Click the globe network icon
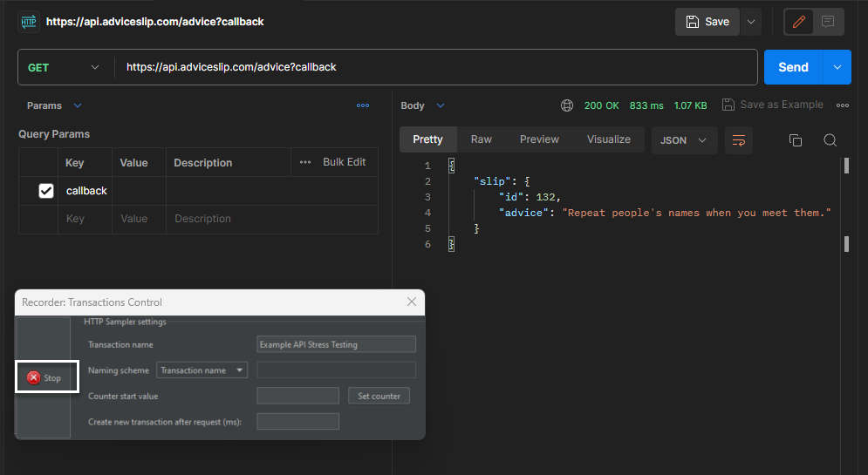The image size is (868, 475). [567, 105]
